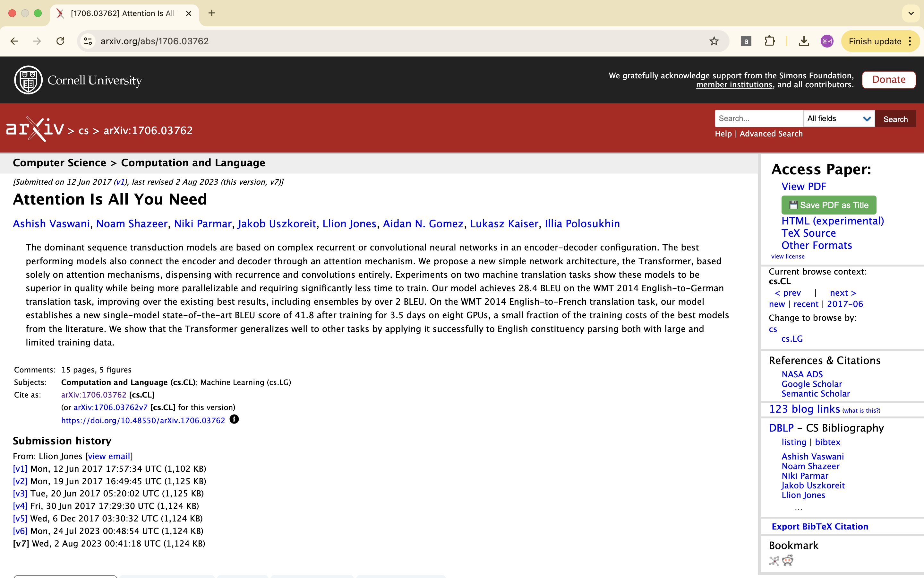Open the DBLP link
The image size is (924, 578).
click(781, 428)
